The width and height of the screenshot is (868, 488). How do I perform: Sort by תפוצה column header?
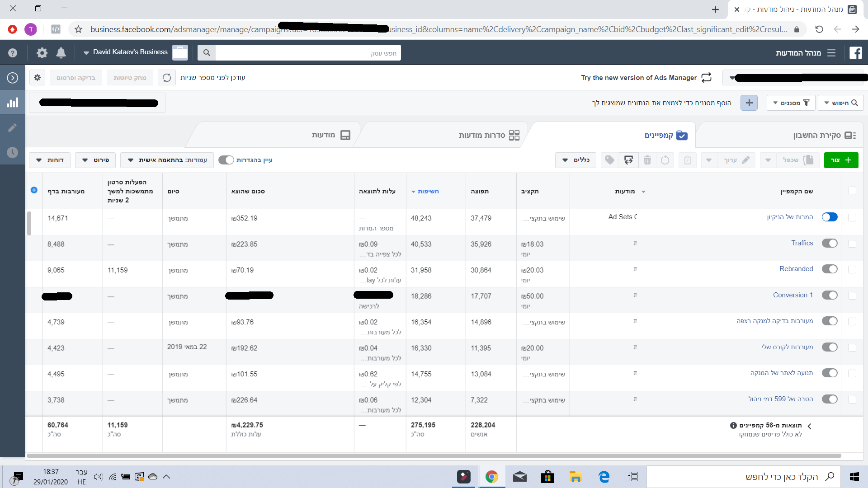[480, 191]
